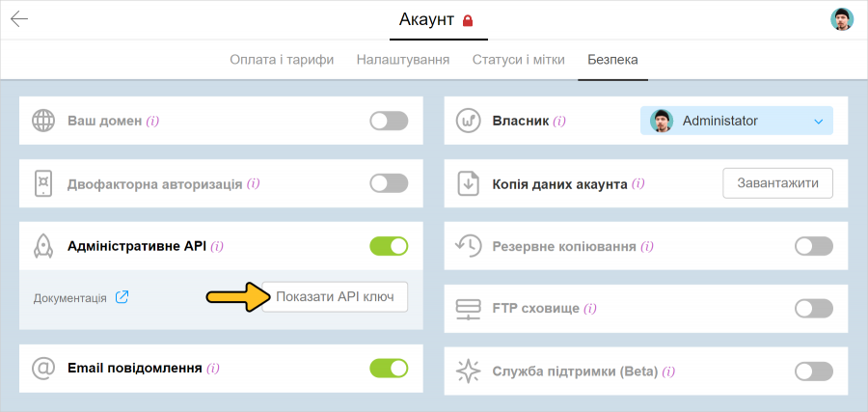Click the info icon beside Двофакторна авторизація
The height and width of the screenshot is (412, 868).
coord(253,183)
